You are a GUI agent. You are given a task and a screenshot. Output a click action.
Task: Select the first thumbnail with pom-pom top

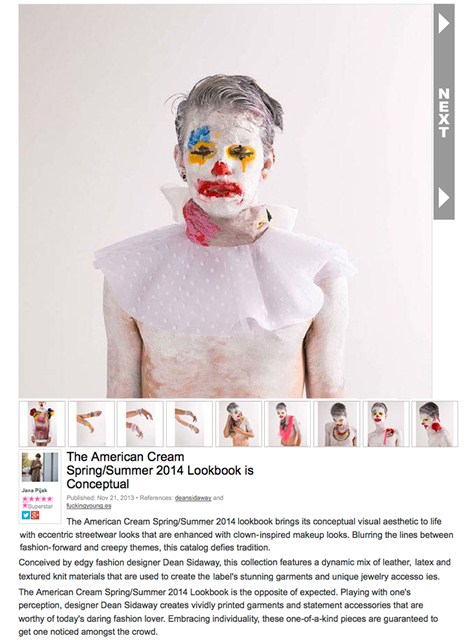coord(42,424)
